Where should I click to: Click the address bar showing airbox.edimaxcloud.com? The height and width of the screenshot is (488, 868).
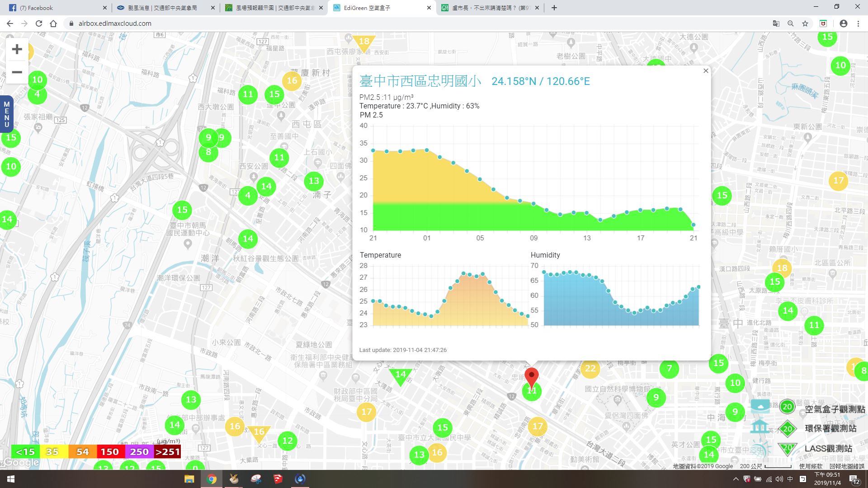point(416,23)
